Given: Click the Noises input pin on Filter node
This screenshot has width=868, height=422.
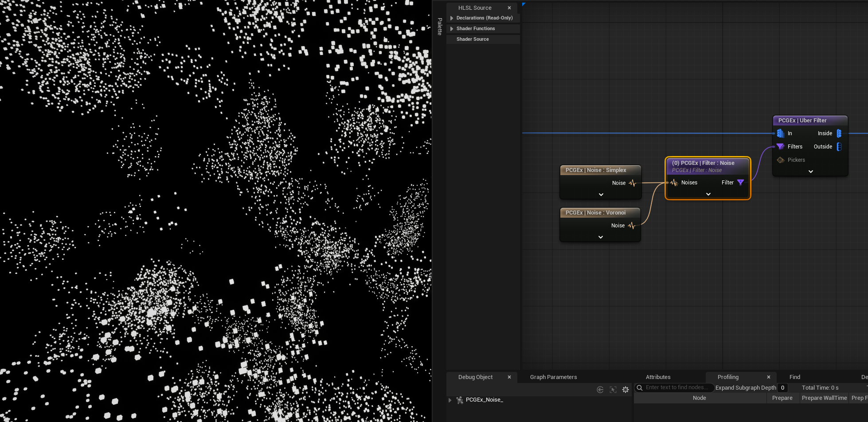Looking at the screenshot, I should (674, 183).
